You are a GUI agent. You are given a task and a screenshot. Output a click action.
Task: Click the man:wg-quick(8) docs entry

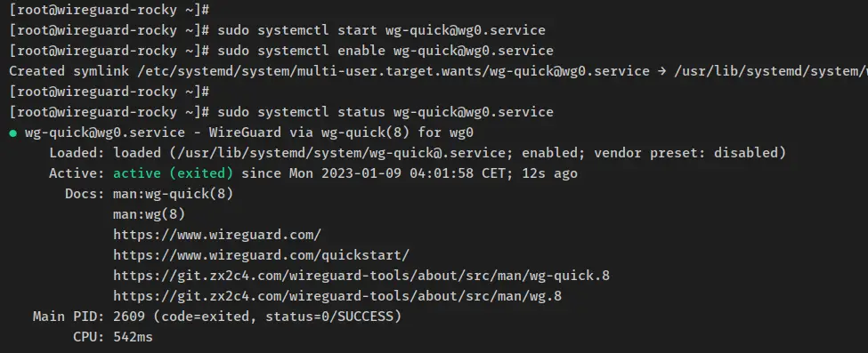click(x=174, y=194)
